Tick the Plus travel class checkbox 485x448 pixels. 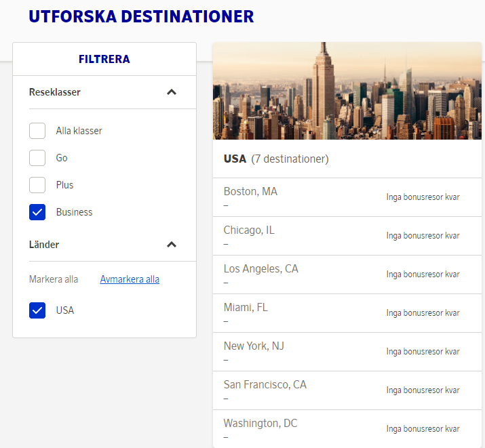click(x=37, y=185)
